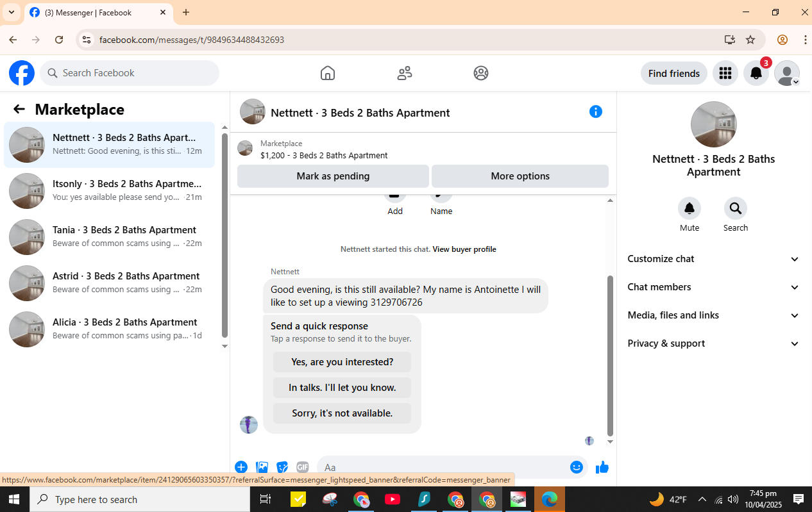Open more actions plus icon in composer
The image size is (812, 512).
(x=241, y=467)
